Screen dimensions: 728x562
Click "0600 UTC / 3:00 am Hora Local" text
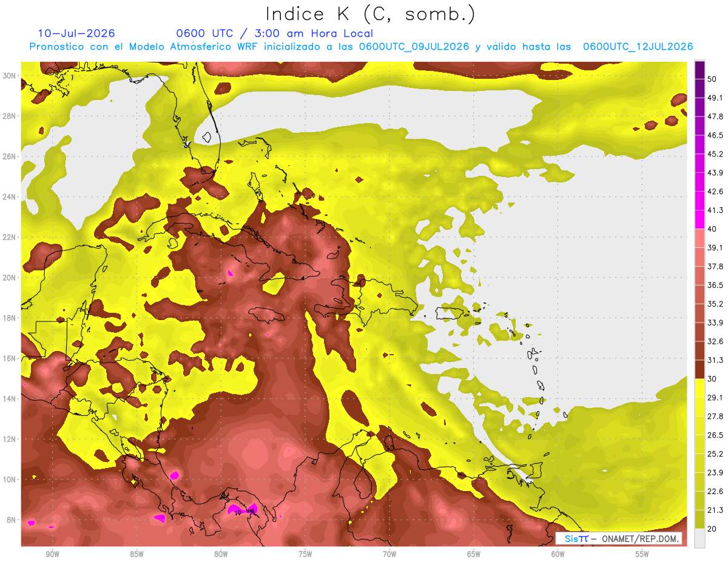pyautogui.click(x=275, y=33)
